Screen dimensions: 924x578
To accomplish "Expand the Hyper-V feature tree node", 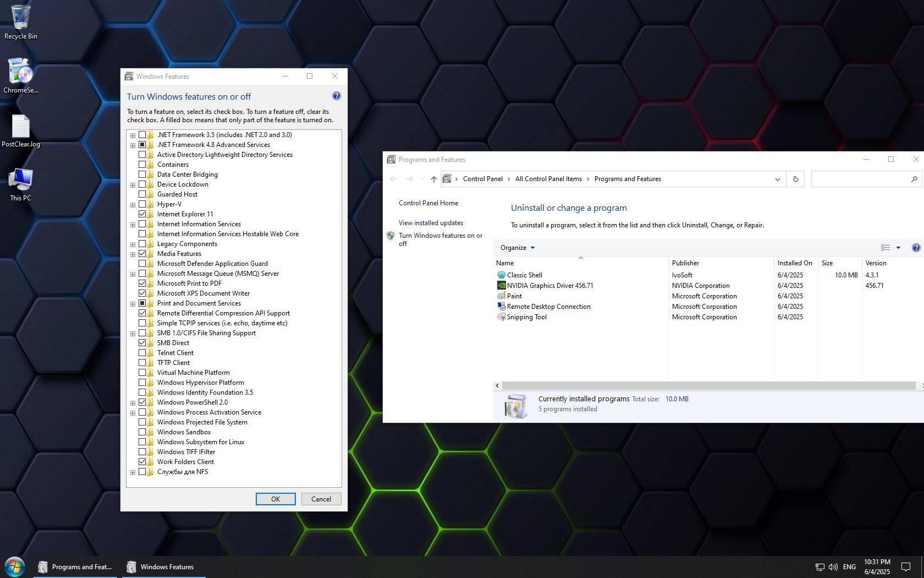I will coord(133,205).
